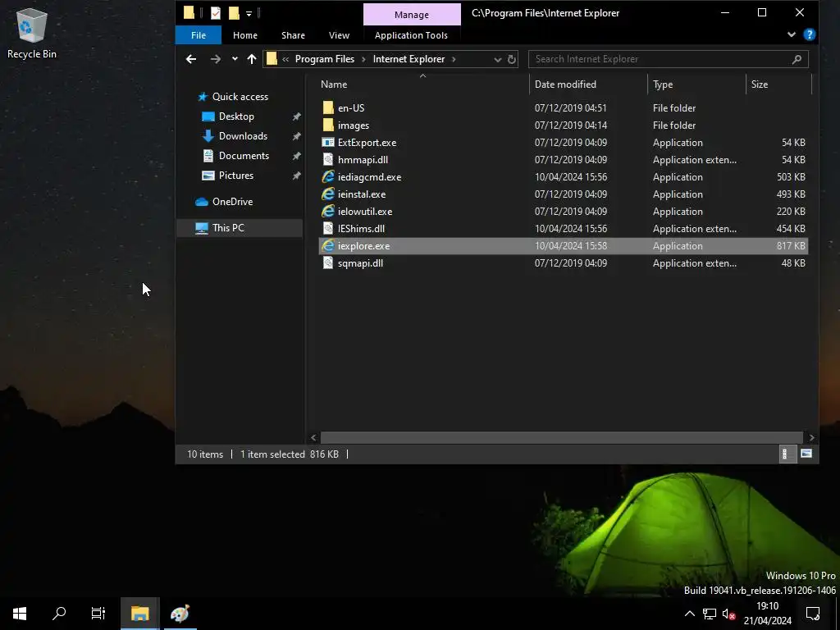840x630 pixels.
Task: Open taskbar Search
Action: tap(59, 614)
